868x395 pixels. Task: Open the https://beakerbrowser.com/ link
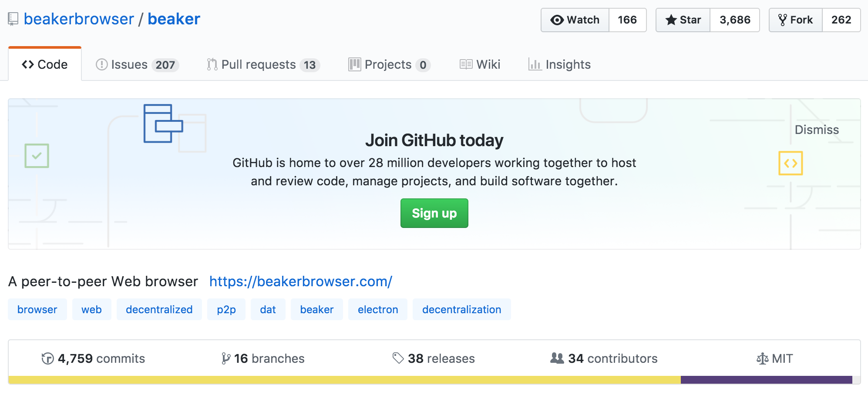tap(301, 281)
